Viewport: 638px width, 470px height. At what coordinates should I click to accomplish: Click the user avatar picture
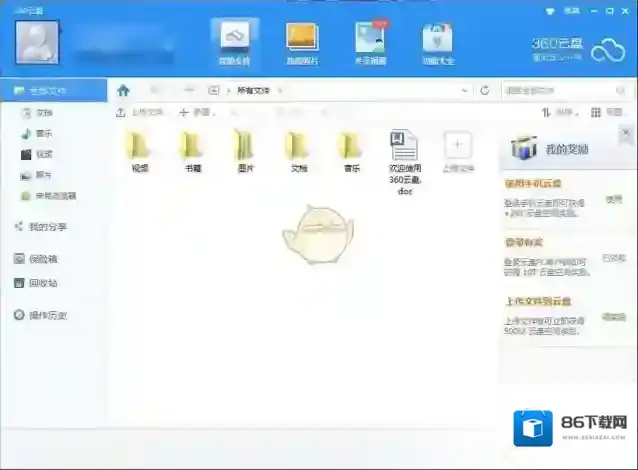[37, 42]
